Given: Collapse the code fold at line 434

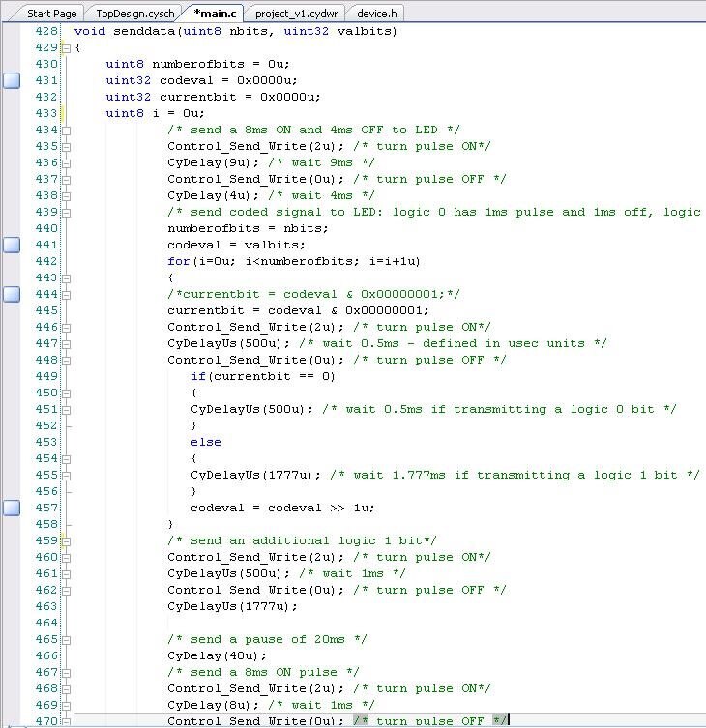Looking at the screenshot, I should coord(66,130).
